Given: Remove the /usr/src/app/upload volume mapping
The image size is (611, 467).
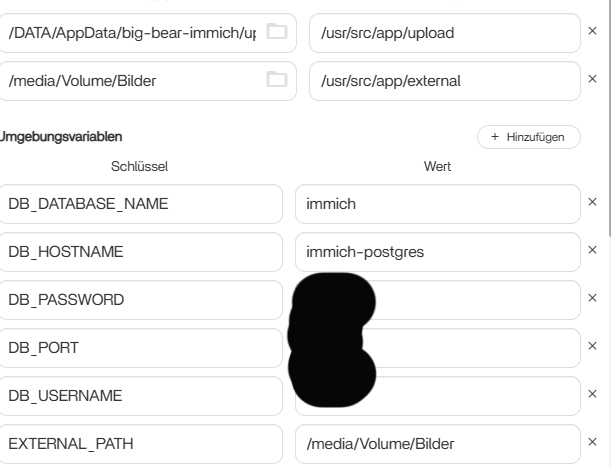Looking at the screenshot, I should point(592,33).
